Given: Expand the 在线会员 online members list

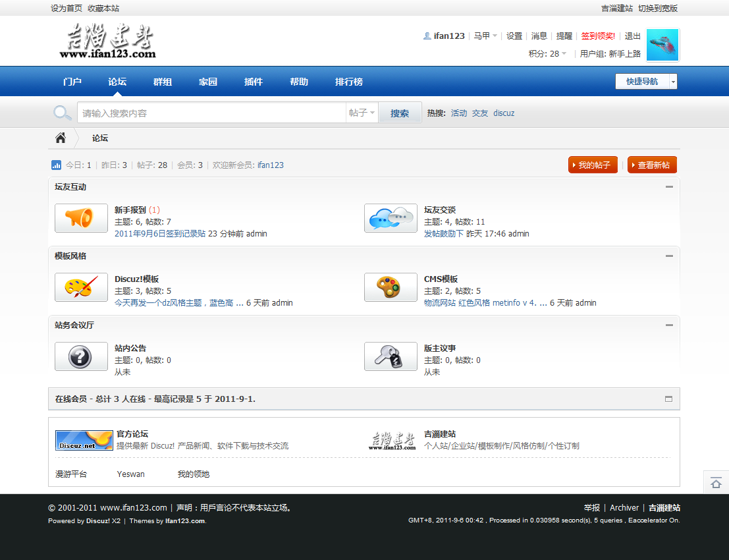Looking at the screenshot, I should 668,399.
